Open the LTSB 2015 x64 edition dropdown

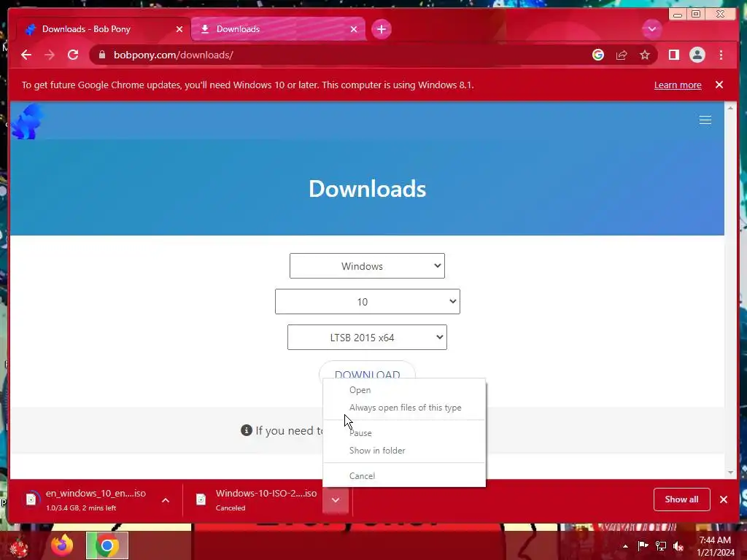click(367, 338)
